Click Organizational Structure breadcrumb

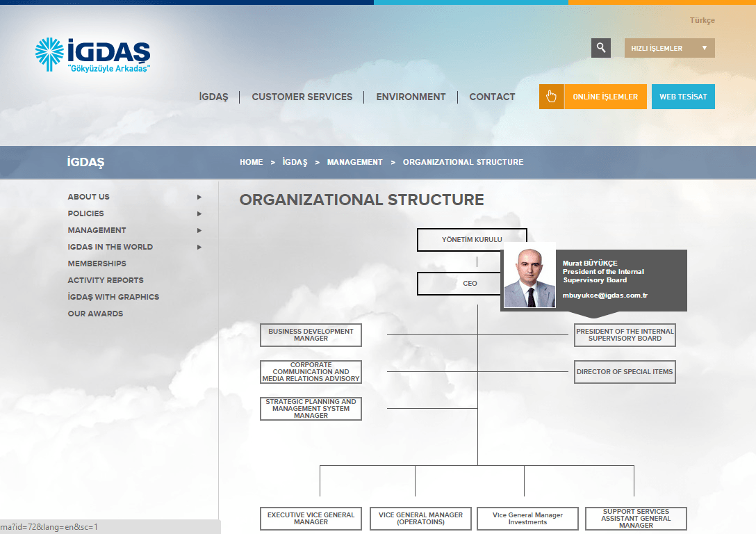click(x=463, y=162)
